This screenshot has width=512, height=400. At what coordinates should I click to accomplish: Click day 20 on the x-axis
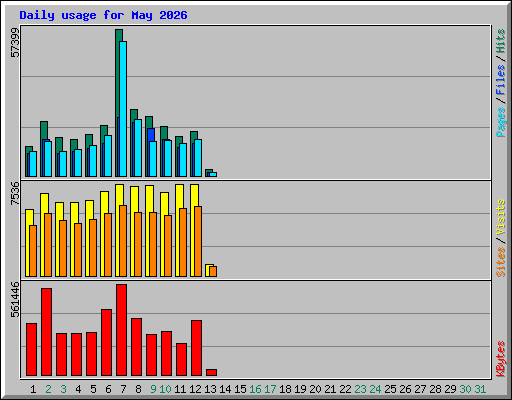click(x=315, y=389)
